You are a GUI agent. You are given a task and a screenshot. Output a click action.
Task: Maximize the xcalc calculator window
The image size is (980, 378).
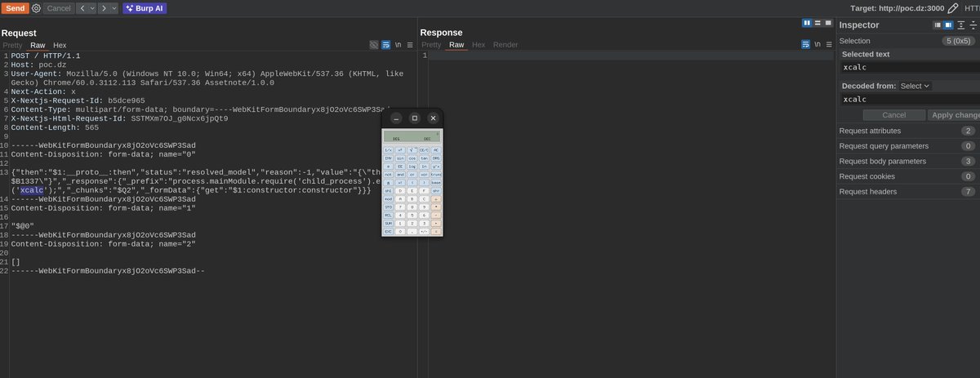click(414, 118)
